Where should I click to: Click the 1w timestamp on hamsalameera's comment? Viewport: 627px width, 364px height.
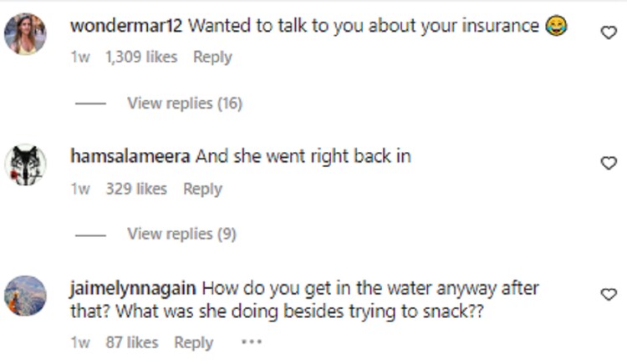pyautogui.click(x=80, y=190)
